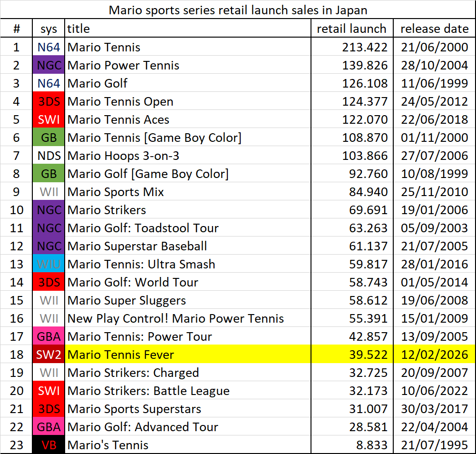Click the 'title' column header cell
476x454 pixels.
pos(188,29)
